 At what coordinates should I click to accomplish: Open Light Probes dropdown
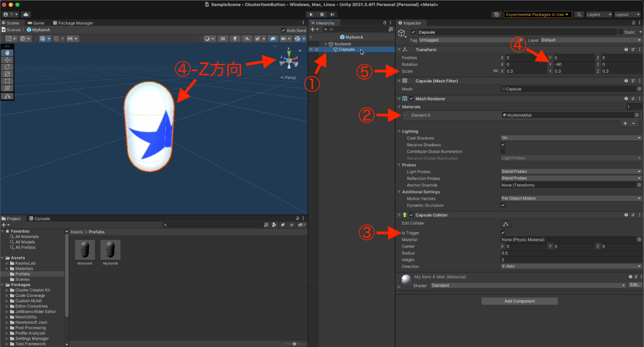pos(571,172)
